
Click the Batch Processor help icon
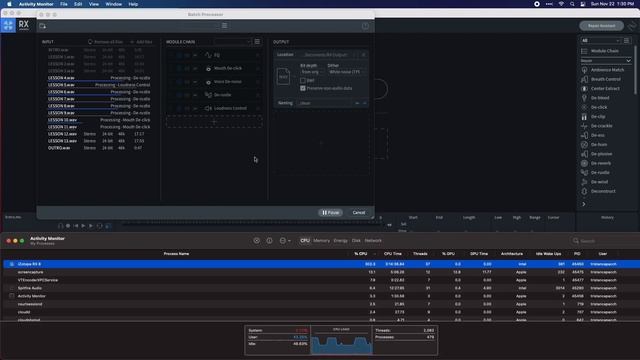click(x=365, y=26)
